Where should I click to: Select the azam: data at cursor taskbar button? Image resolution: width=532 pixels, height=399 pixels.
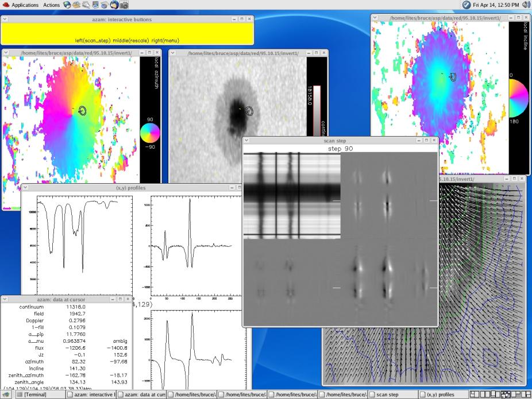click(144, 394)
